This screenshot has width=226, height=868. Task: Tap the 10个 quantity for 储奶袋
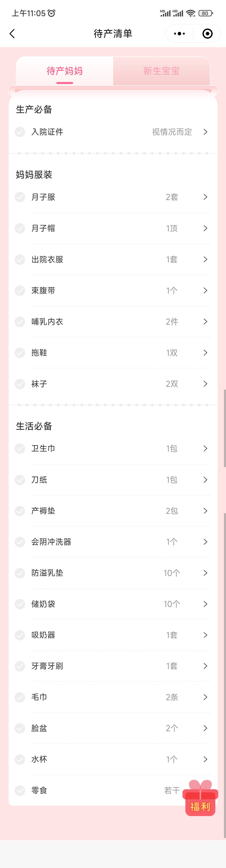[172, 604]
